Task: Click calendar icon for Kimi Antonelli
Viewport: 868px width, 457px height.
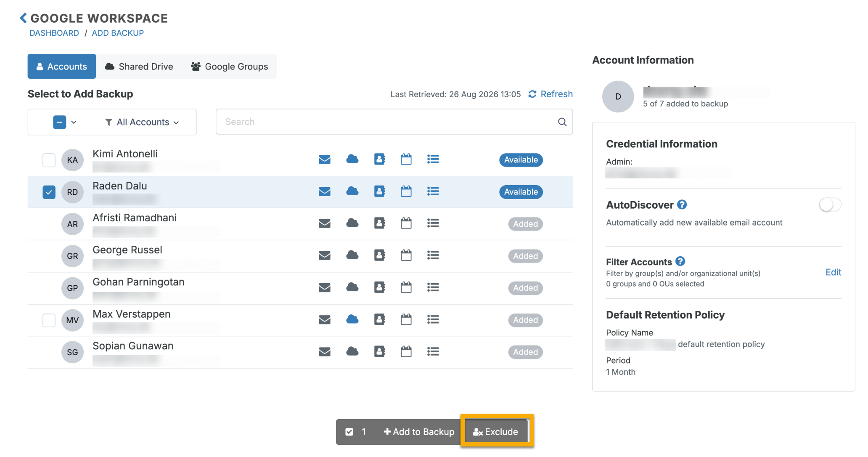Action: pos(406,159)
